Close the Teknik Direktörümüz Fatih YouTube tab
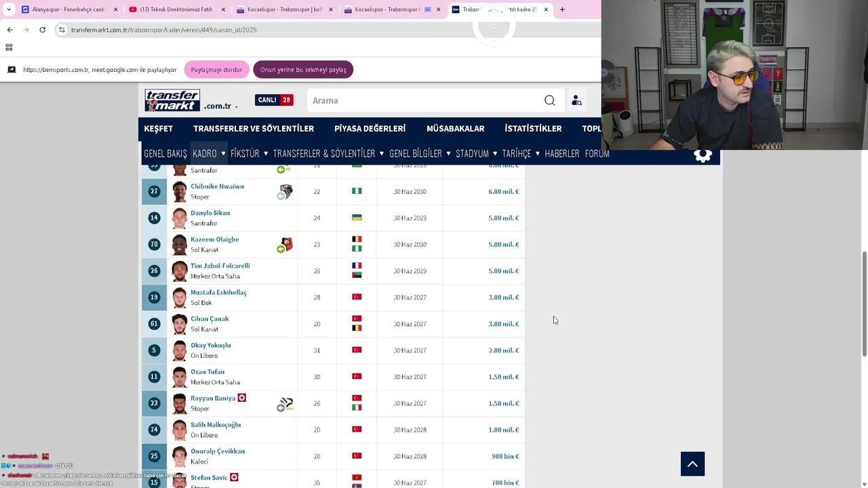868x488 pixels. (223, 9)
